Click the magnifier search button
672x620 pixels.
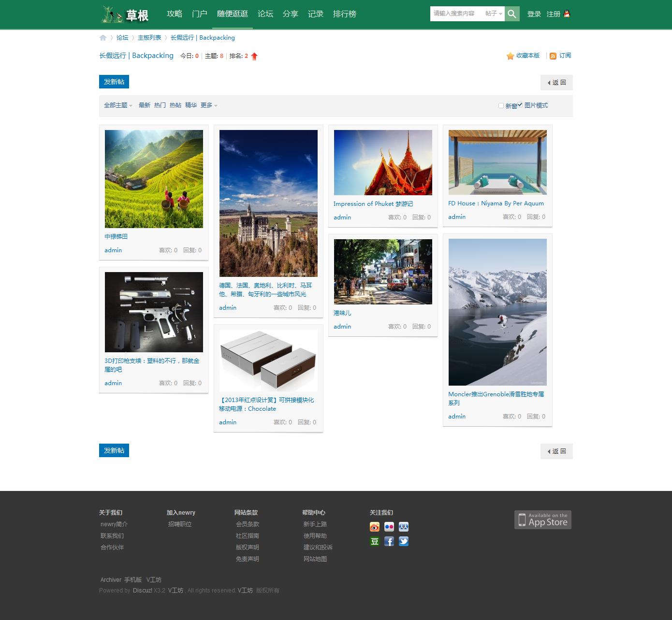coord(512,14)
